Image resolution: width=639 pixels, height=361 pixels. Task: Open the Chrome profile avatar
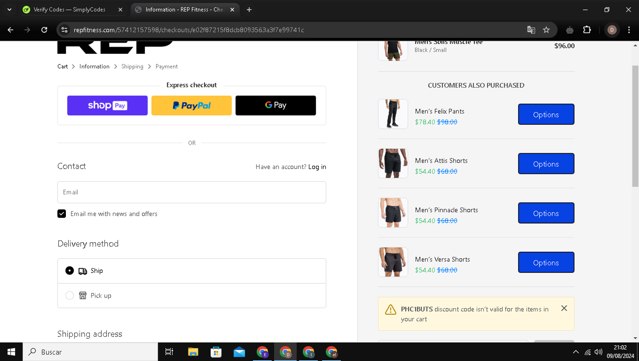click(x=612, y=30)
